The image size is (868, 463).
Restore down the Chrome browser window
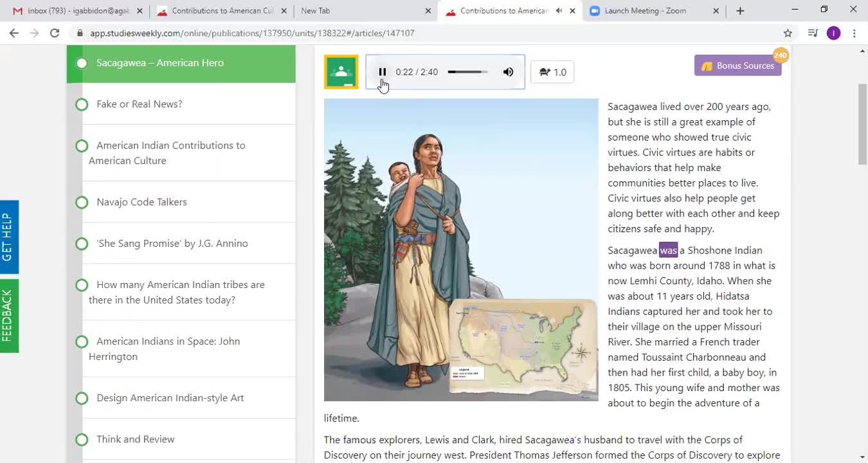click(824, 10)
